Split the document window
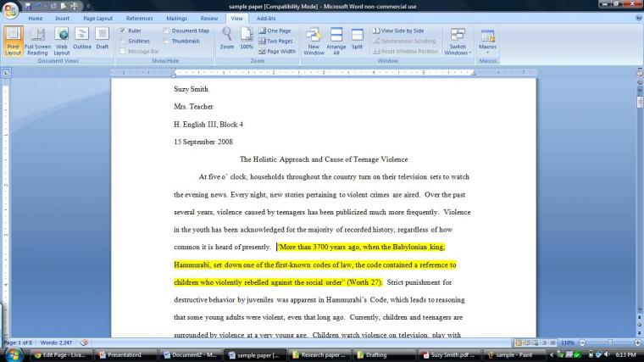This screenshot has width=644, height=362. point(358,40)
